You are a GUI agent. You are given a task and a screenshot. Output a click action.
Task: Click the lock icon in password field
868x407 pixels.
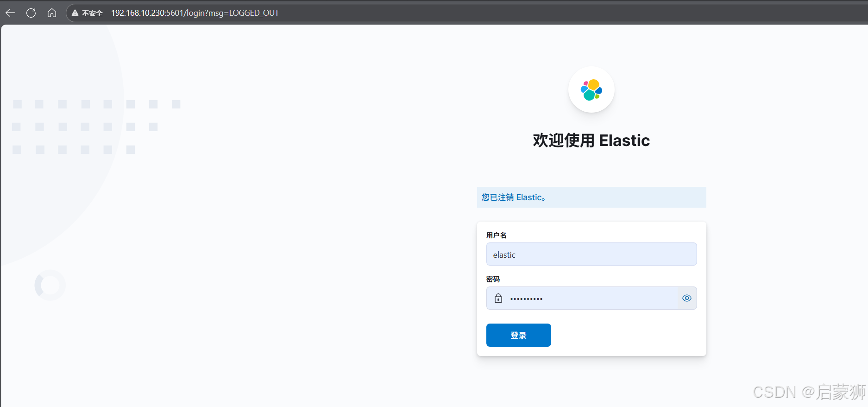[x=498, y=298]
